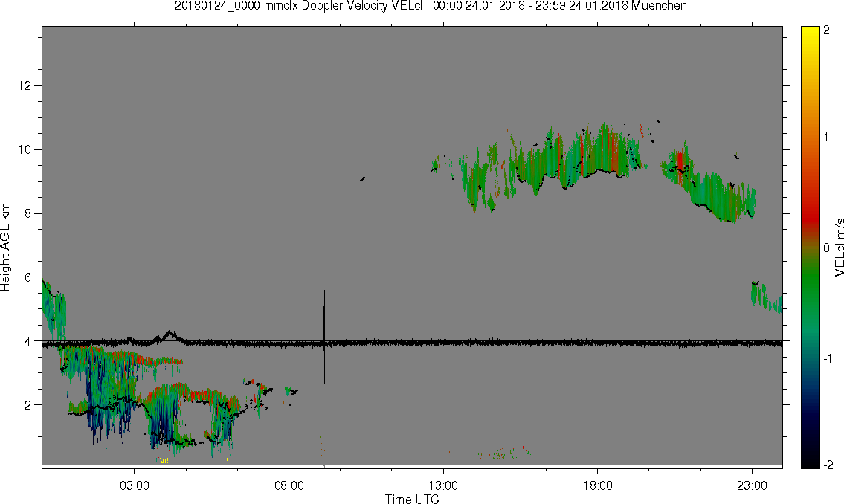Click the vertical black spike near 09:00

tap(324, 336)
